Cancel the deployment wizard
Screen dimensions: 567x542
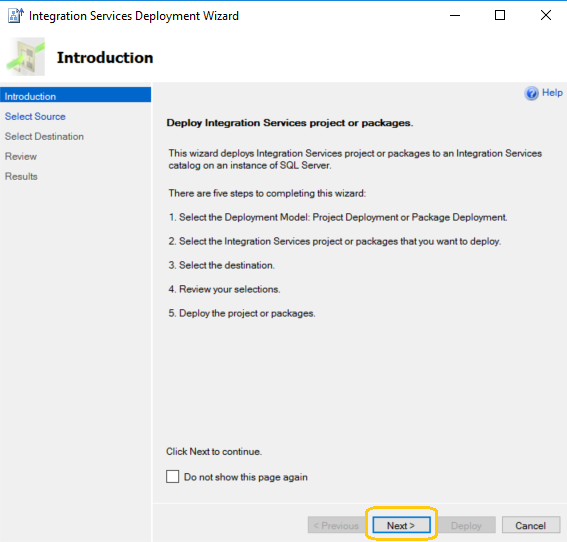[x=530, y=525]
